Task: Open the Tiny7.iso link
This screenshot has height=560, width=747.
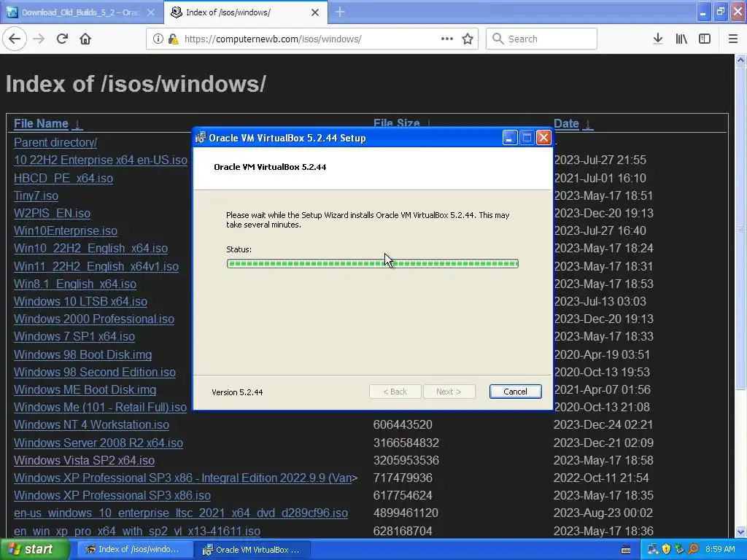Action: click(36, 195)
